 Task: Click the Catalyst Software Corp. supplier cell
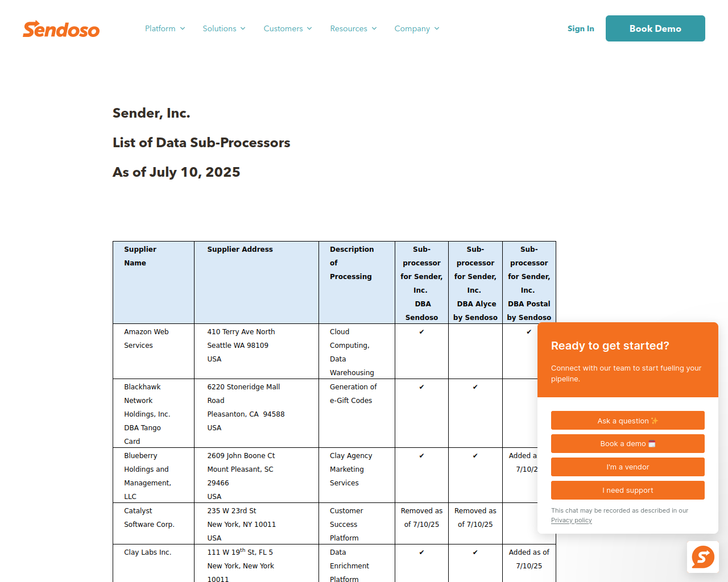click(x=154, y=523)
